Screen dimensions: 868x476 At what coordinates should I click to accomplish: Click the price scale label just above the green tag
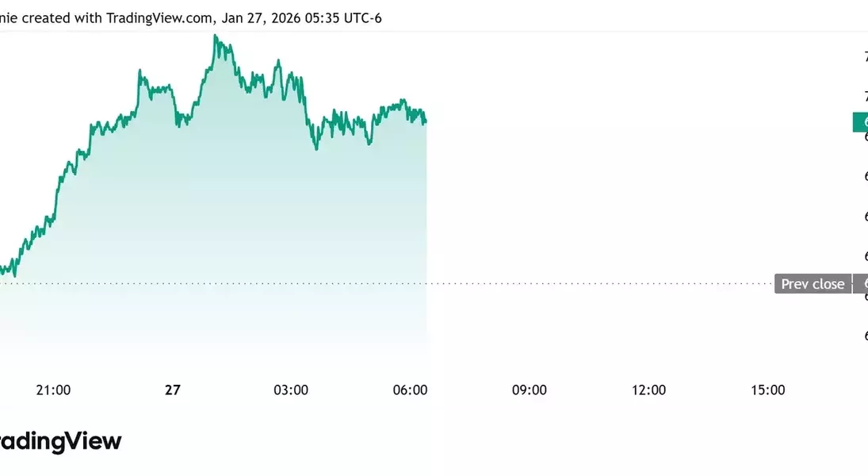click(865, 96)
